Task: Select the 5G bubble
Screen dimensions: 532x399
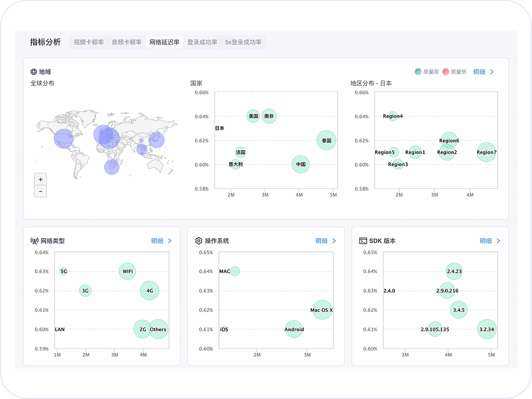Action: (63, 271)
